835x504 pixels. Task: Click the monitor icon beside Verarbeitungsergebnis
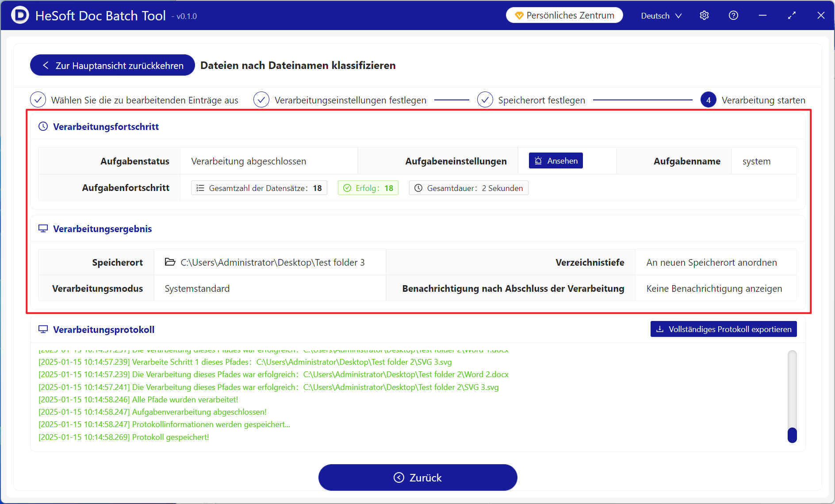click(43, 229)
